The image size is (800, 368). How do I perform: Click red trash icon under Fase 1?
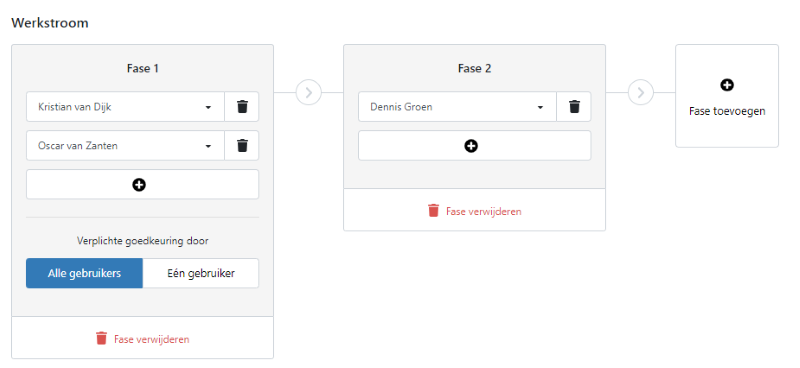(102, 338)
